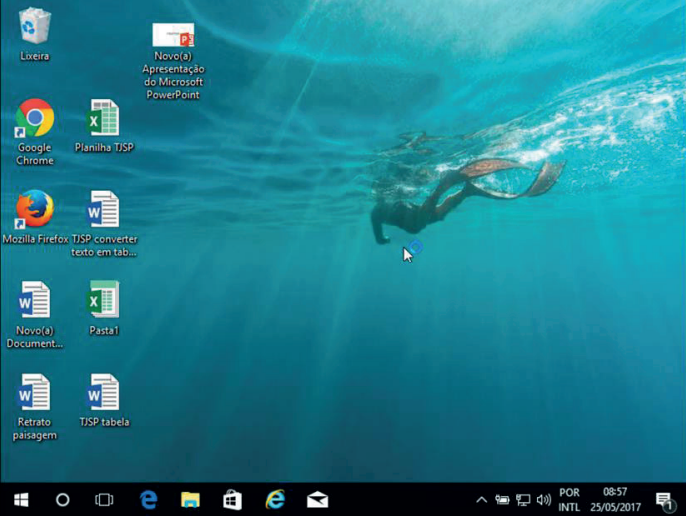The height and width of the screenshot is (516, 686).
Task: Open the volume speaker control in tray
Action: [543, 499]
